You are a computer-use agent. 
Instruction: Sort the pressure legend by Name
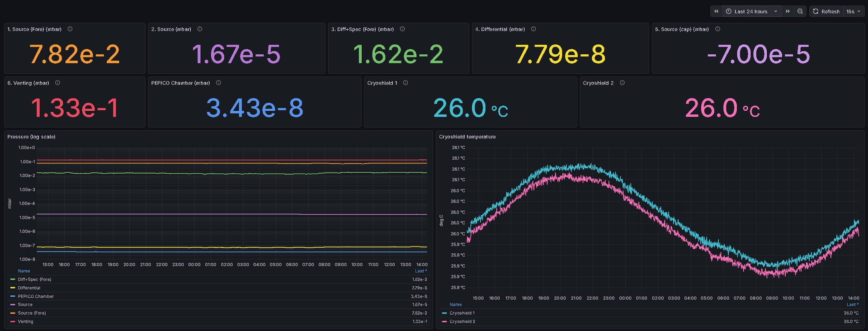coord(24,271)
